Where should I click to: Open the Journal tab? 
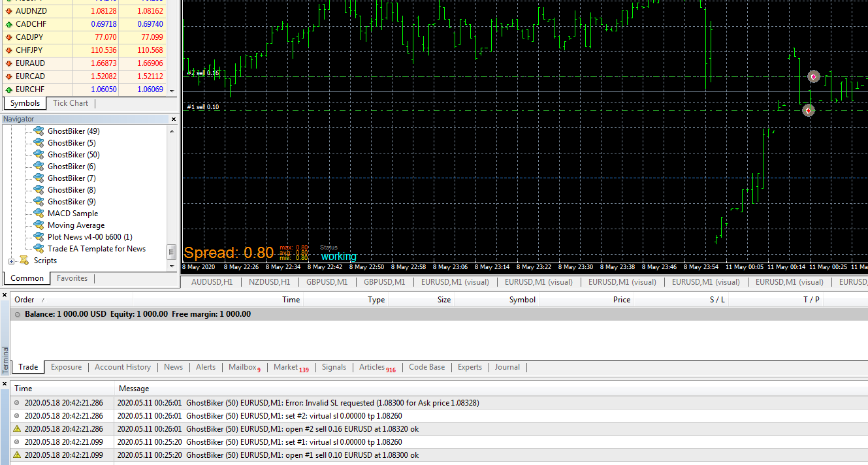point(507,367)
